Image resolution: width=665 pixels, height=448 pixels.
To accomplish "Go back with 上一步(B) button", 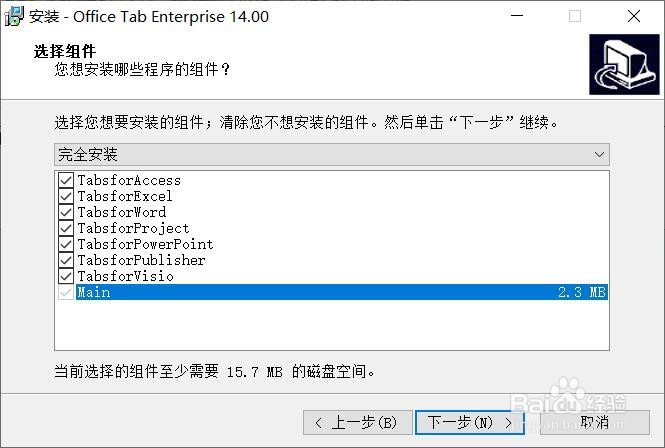I will point(356,422).
